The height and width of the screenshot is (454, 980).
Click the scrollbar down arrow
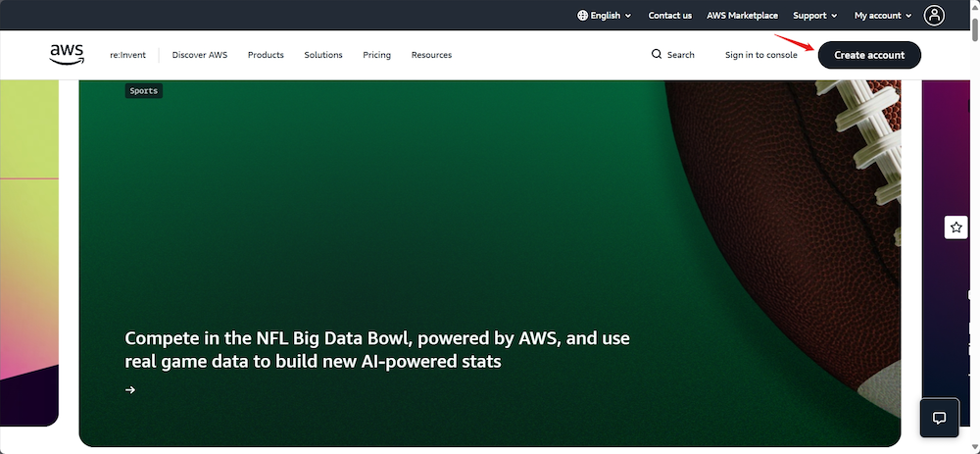(975, 449)
